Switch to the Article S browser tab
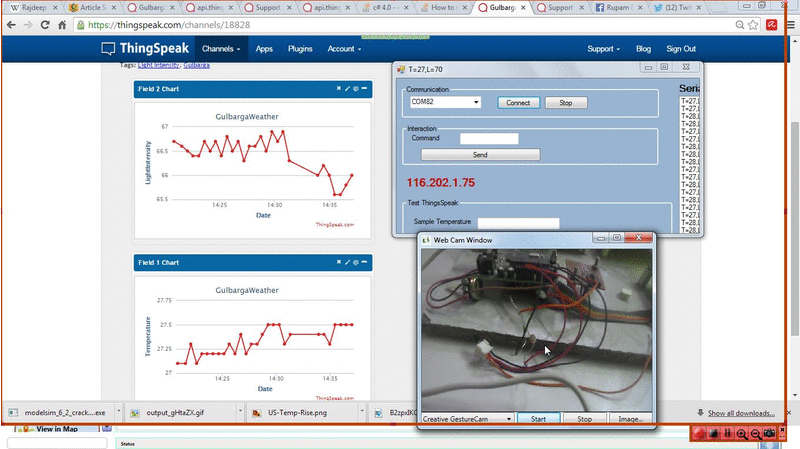Viewport: 800px width, 449px height. (x=92, y=8)
